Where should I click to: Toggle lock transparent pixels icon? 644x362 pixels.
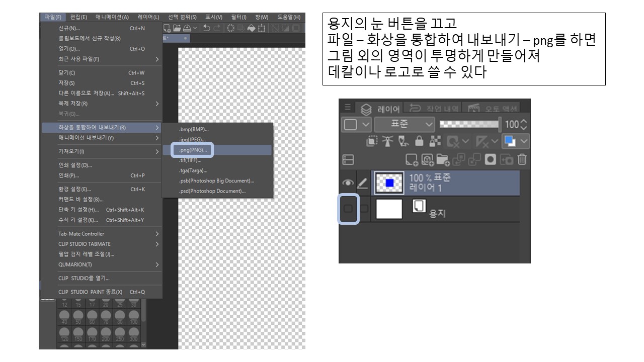pyautogui.click(x=435, y=141)
